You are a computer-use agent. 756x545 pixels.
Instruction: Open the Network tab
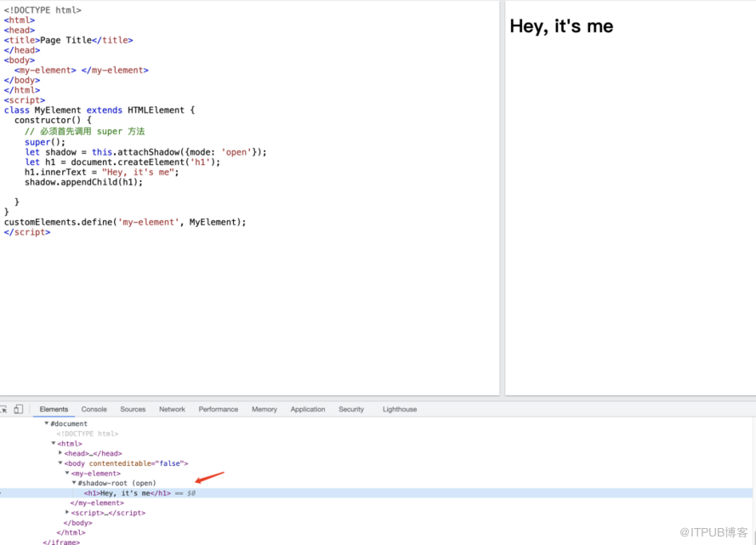click(x=172, y=409)
